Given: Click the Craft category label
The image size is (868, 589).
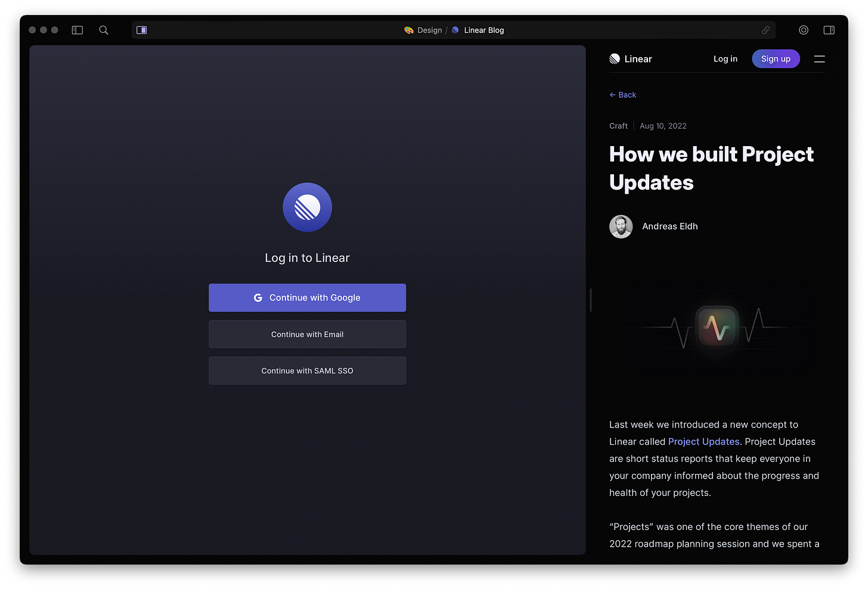Looking at the screenshot, I should (618, 126).
